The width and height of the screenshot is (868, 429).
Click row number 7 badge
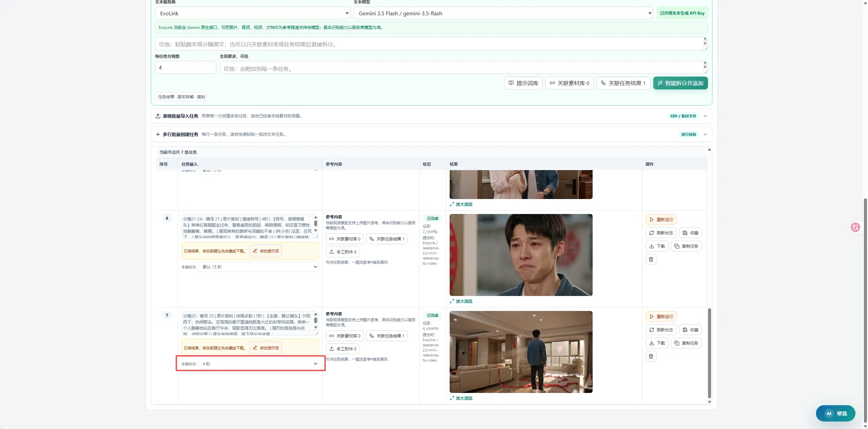pyautogui.click(x=167, y=315)
